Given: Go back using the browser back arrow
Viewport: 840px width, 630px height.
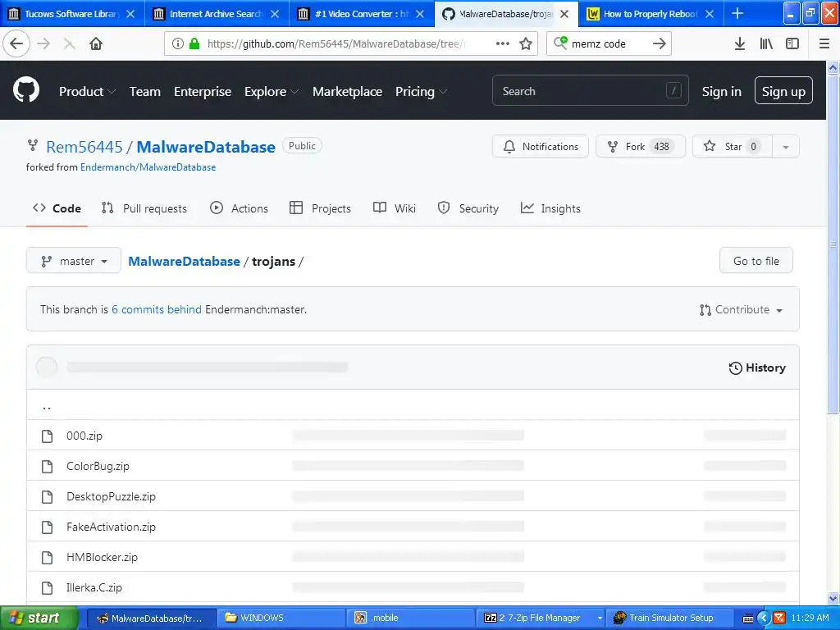Looking at the screenshot, I should [x=16, y=43].
